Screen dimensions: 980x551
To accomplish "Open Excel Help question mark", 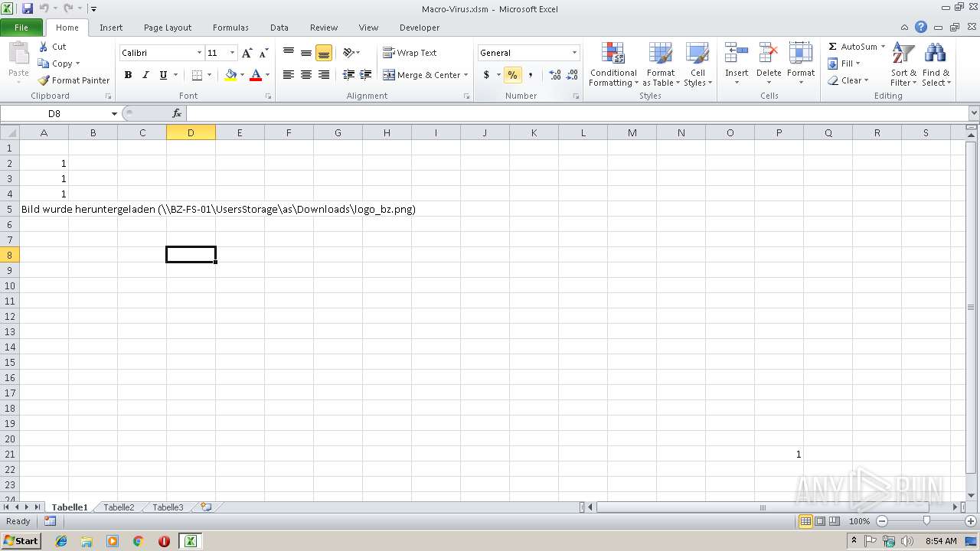I will [x=921, y=28].
